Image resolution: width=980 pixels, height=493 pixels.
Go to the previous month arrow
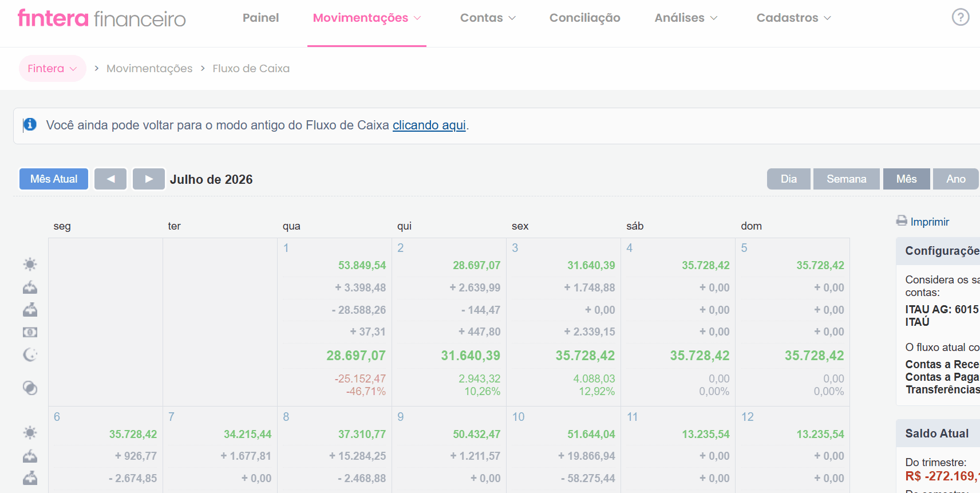pos(110,179)
